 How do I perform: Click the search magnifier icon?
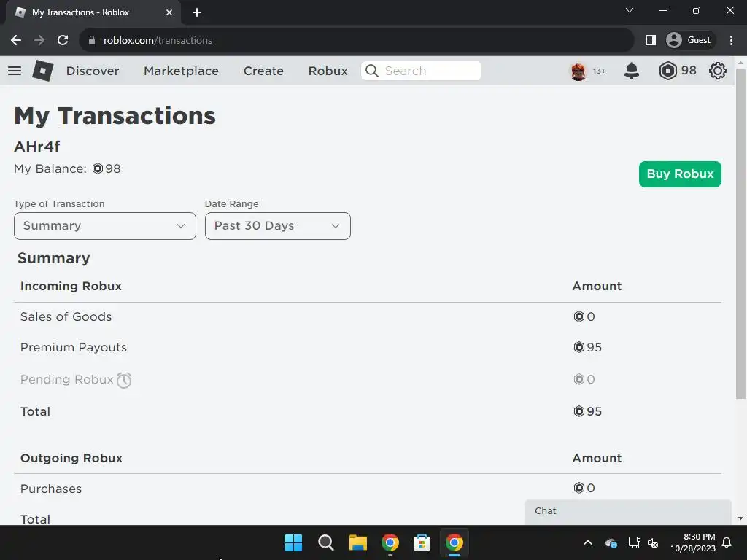click(372, 71)
